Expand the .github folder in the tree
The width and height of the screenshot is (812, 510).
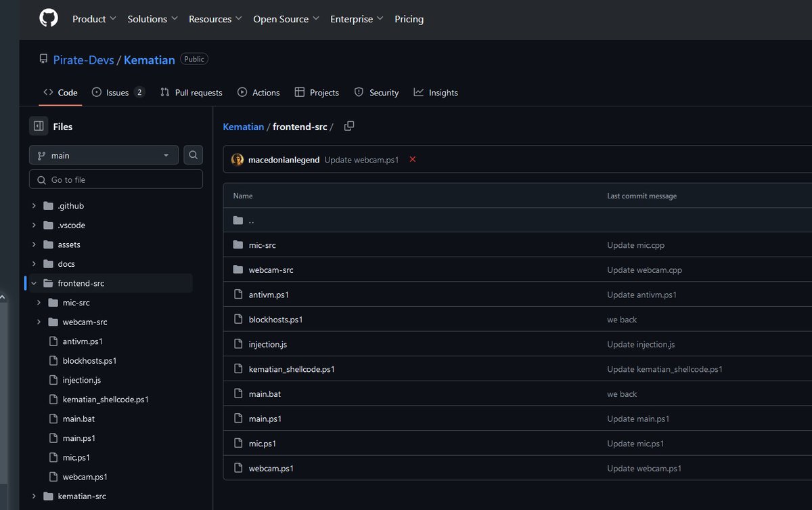coord(34,206)
